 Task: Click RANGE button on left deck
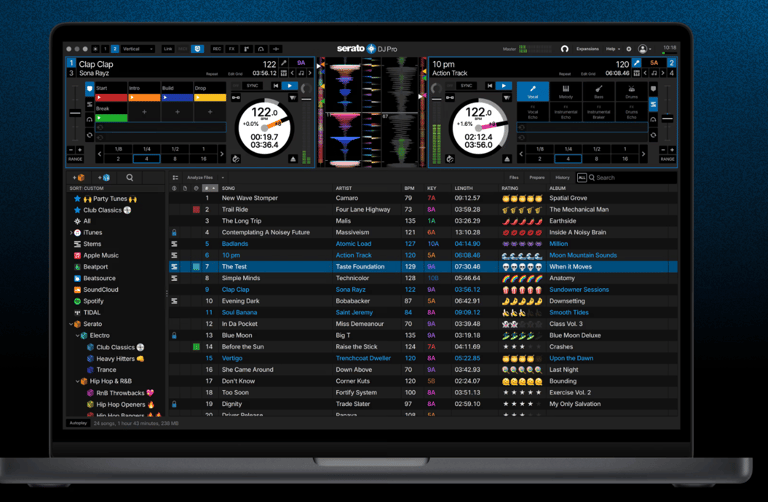75,159
